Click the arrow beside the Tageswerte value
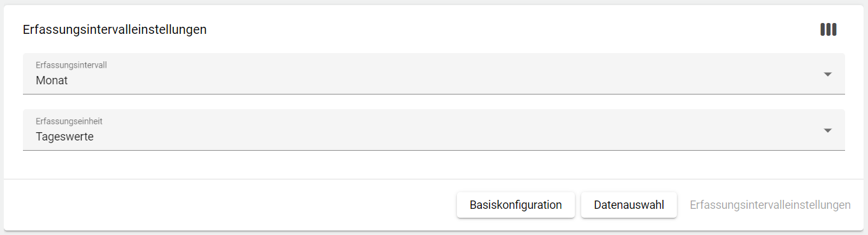The width and height of the screenshot is (868, 235). 828,130
